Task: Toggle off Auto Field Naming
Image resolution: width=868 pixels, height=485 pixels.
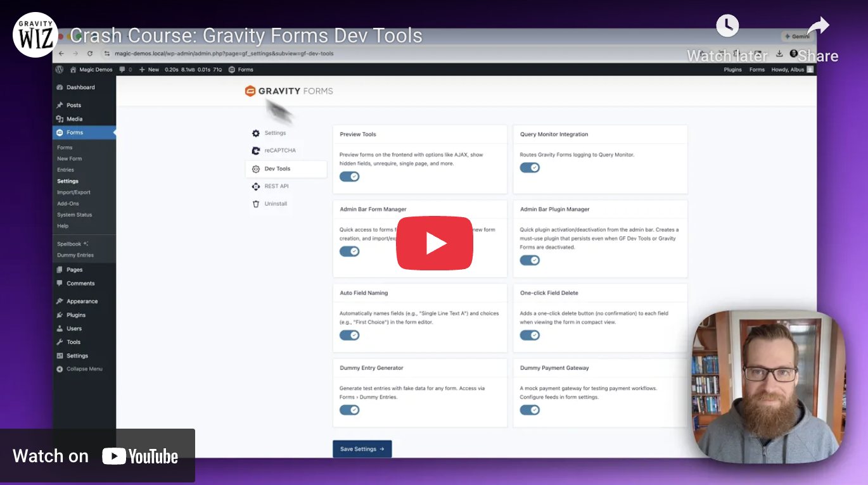Action: 349,335
